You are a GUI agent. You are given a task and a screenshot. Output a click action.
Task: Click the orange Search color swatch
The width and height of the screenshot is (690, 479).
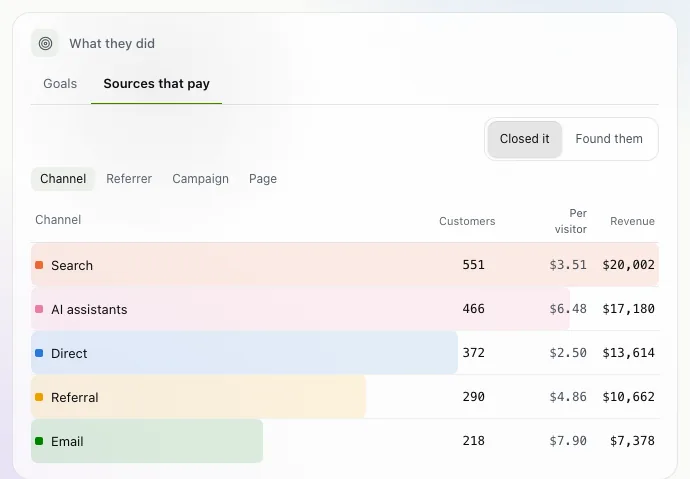click(x=39, y=265)
